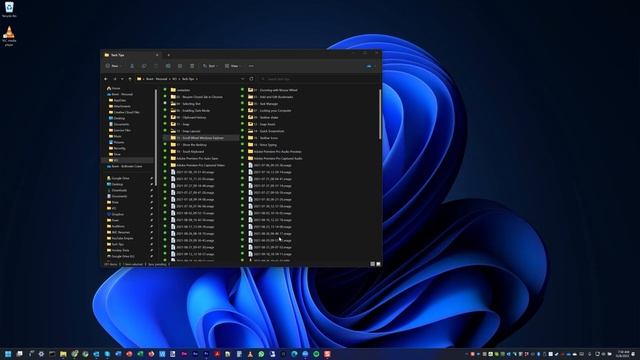Open the Adobe Premiere Pro Auto-Save folder
Viewport: 640px width, 360px height.
tap(195, 158)
